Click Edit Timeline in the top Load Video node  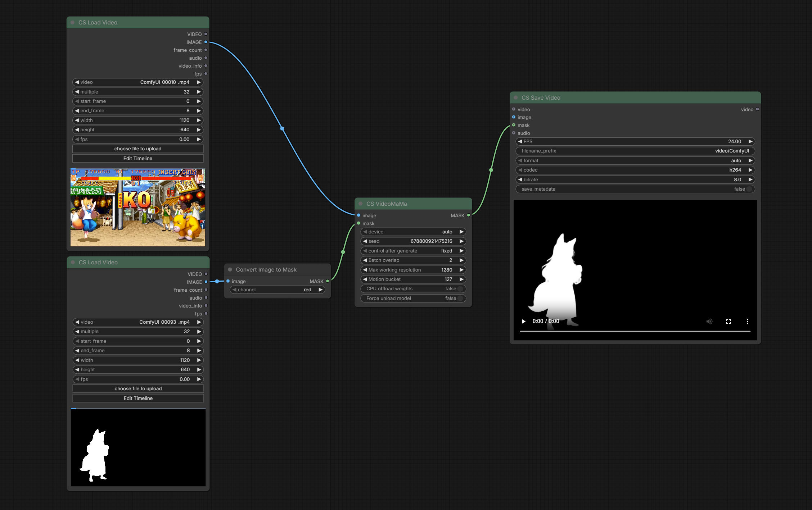coord(138,158)
